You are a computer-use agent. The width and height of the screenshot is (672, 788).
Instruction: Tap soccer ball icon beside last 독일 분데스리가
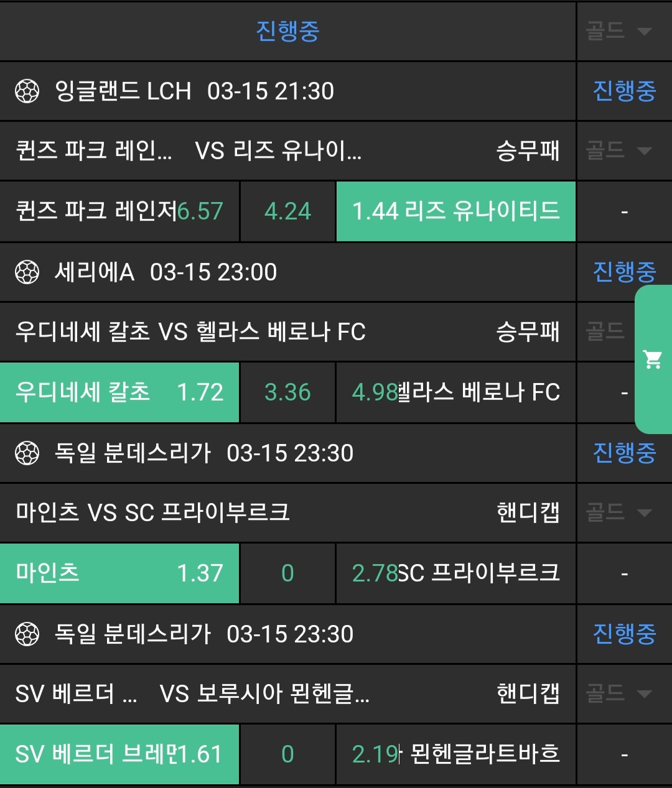pos(27,634)
